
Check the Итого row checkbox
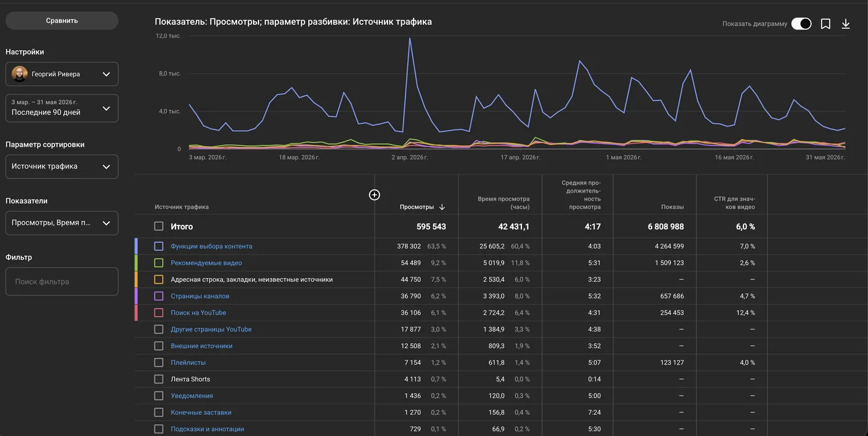point(159,227)
